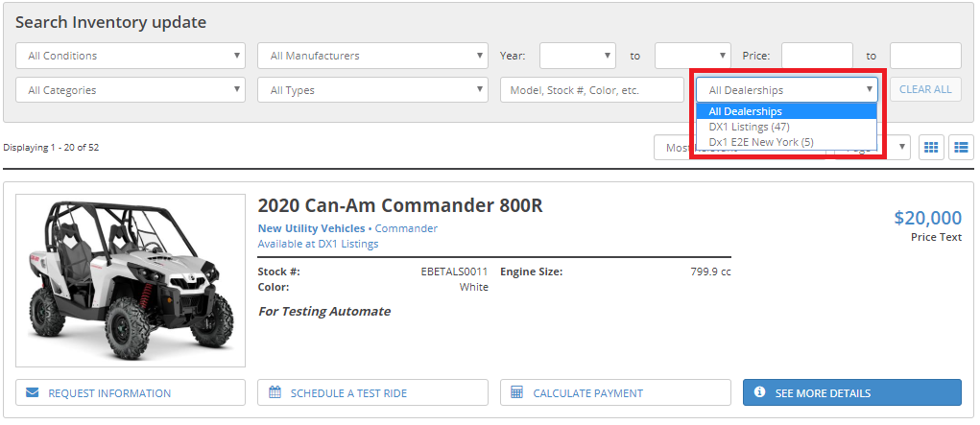Click the For Testing Automate description
This screenshot has height=425, width=980.
pos(324,311)
